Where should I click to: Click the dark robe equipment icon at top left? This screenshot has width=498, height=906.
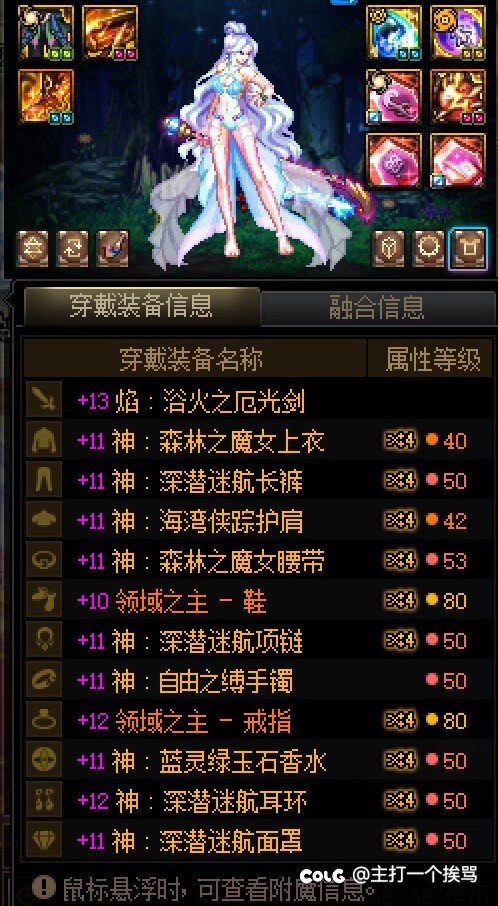click(x=46, y=32)
